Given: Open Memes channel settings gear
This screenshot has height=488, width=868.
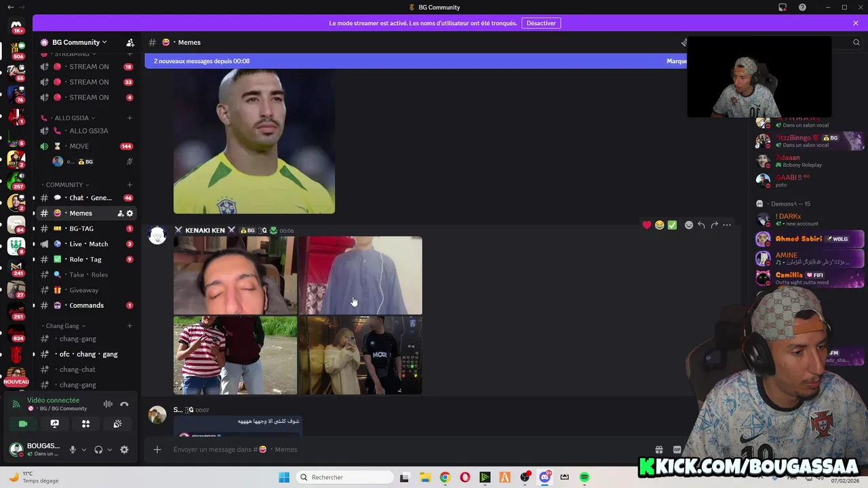Looking at the screenshot, I should (x=130, y=213).
